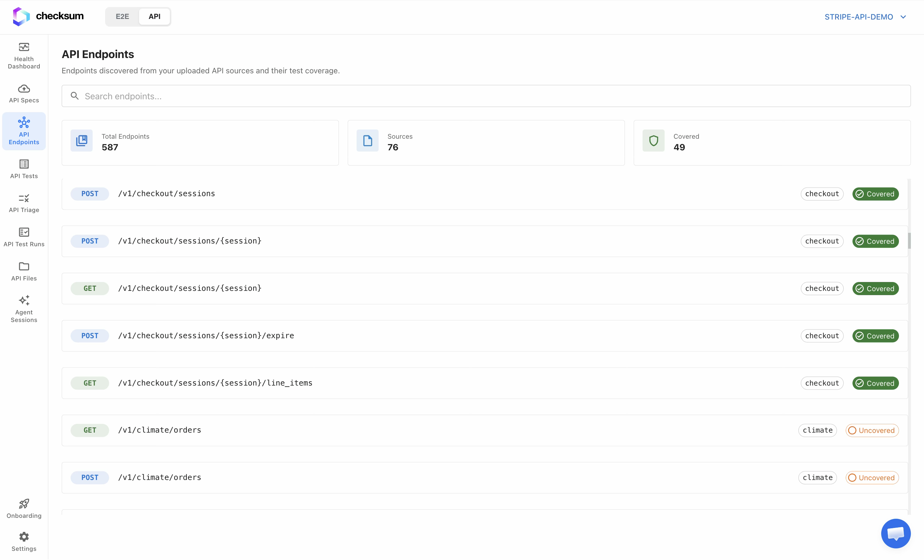Open the STRIPE-API-DEMO project dropdown
This screenshot has height=560, width=924.
tap(866, 17)
